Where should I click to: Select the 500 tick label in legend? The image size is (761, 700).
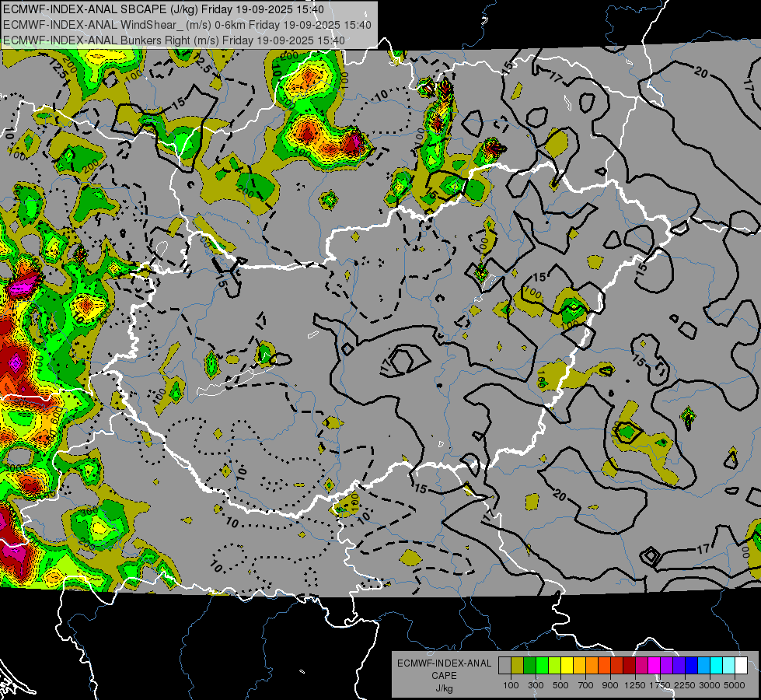tap(560, 685)
